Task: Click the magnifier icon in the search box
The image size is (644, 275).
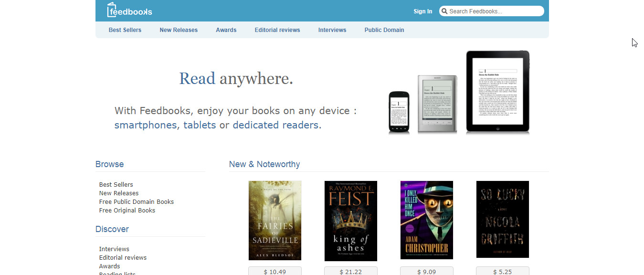Action: pyautogui.click(x=444, y=11)
